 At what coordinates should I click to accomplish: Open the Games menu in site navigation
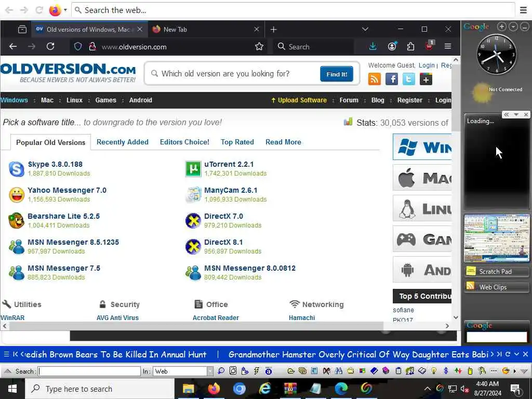tap(105, 100)
